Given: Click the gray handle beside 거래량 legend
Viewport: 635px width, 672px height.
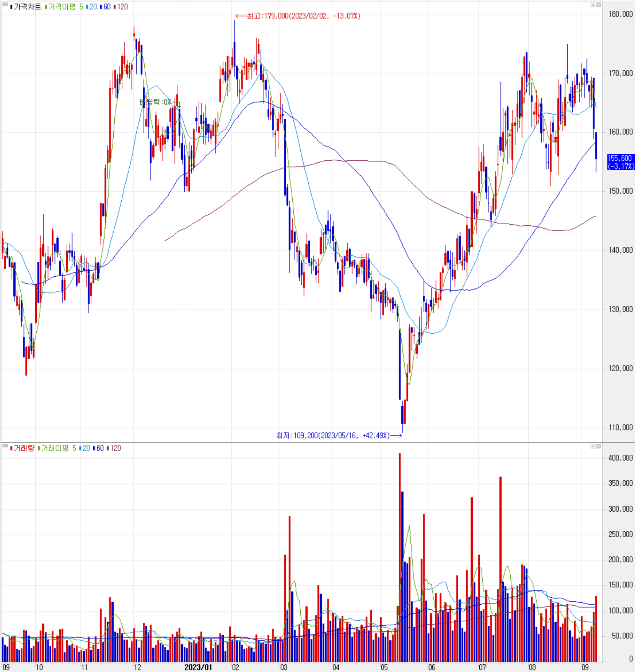Looking at the screenshot, I should [x=5, y=446].
